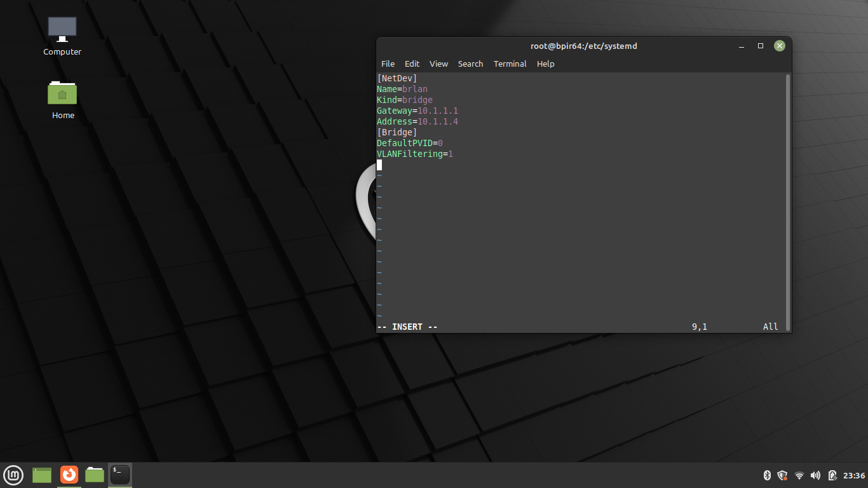Image resolution: width=868 pixels, height=488 pixels.
Task: Open the Linux Mint start menu
Action: [13, 475]
